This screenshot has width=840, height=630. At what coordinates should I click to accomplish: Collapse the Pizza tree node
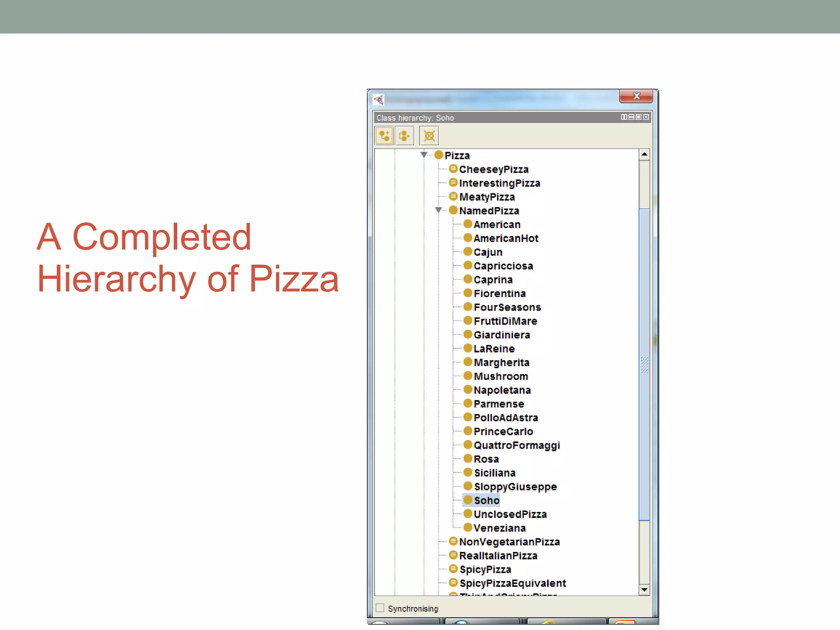pyautogui.click(x=424, y=155)
